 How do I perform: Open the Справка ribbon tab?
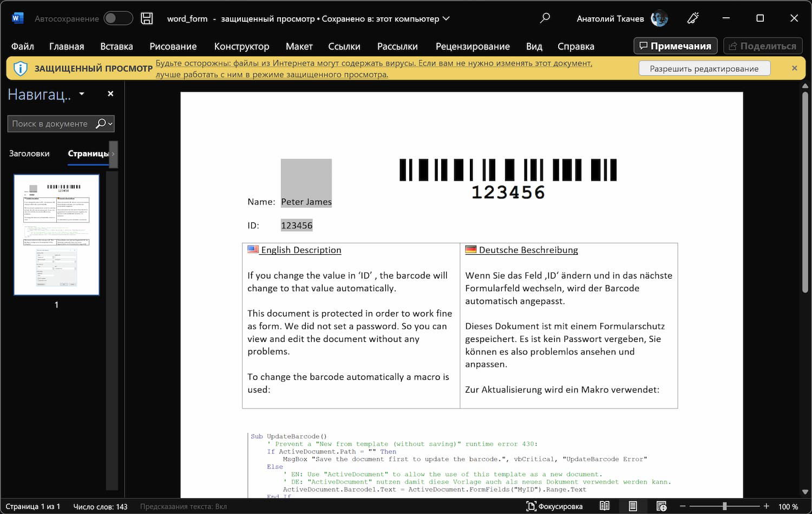pyautogui.click(x=576, y=46)
